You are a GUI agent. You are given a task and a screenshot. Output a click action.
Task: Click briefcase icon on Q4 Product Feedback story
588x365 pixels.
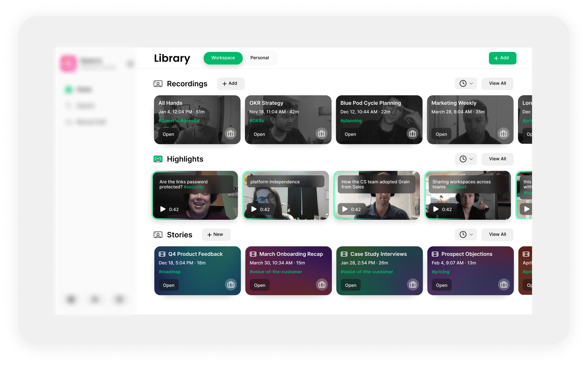point(231,285)
